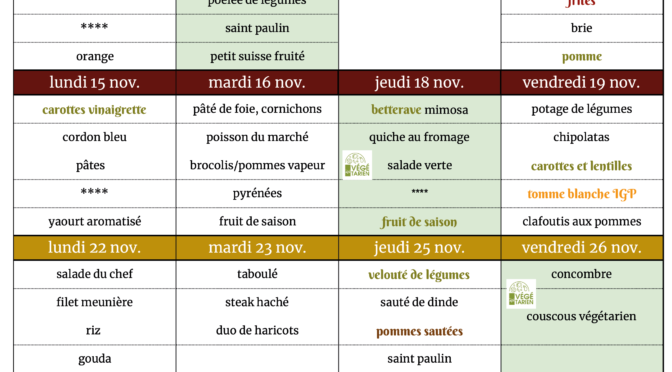Viewport: 672px width, 372px height.
Task: Click the clafoutis aux pommes cell
Action: coord(582,222)
